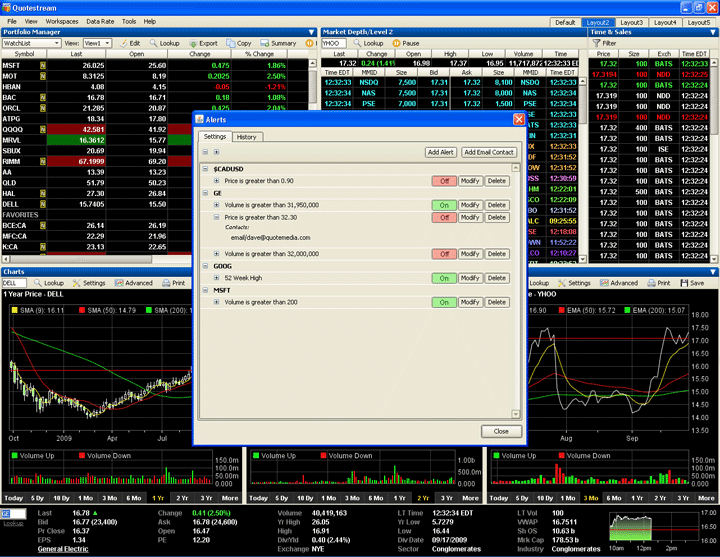Image resolution: width=720 pixels, height=557 pixels.
Task: Click the Add Alert button
Action: (441, 152)
